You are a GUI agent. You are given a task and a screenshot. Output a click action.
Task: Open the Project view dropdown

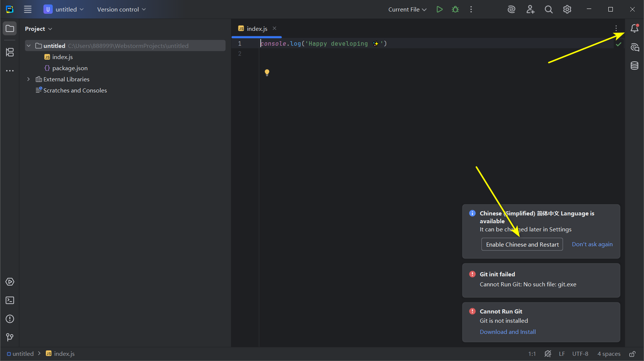coord(38,29)
